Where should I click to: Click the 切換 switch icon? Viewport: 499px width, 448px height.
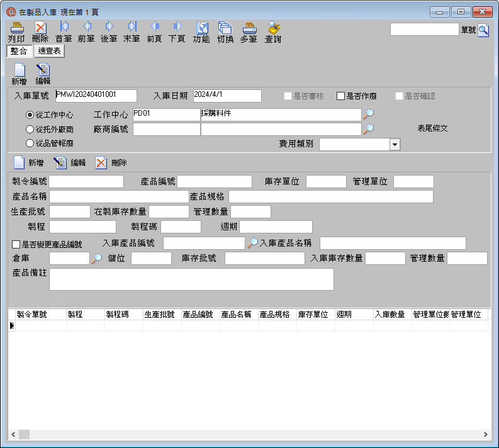(225, 28)
